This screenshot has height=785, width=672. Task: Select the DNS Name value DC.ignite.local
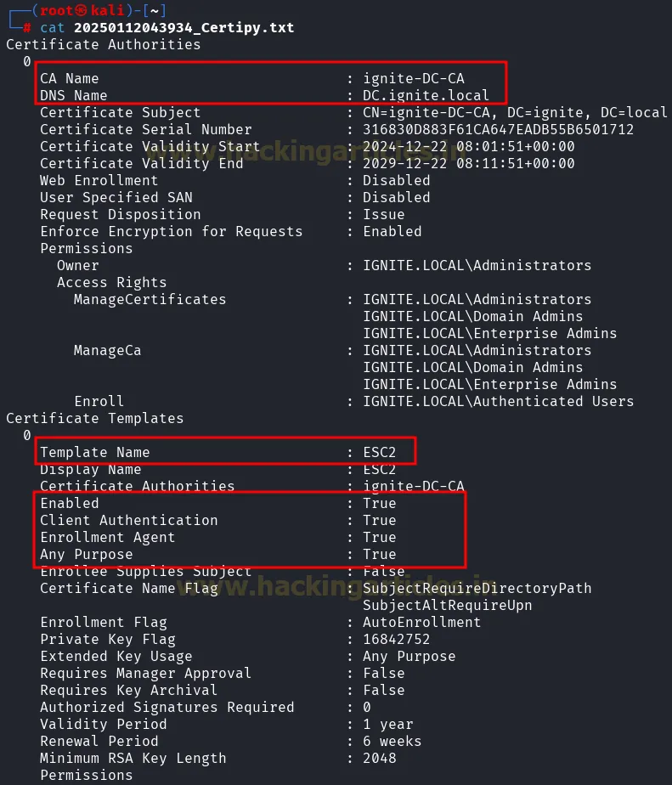click(x=426, y=95)
